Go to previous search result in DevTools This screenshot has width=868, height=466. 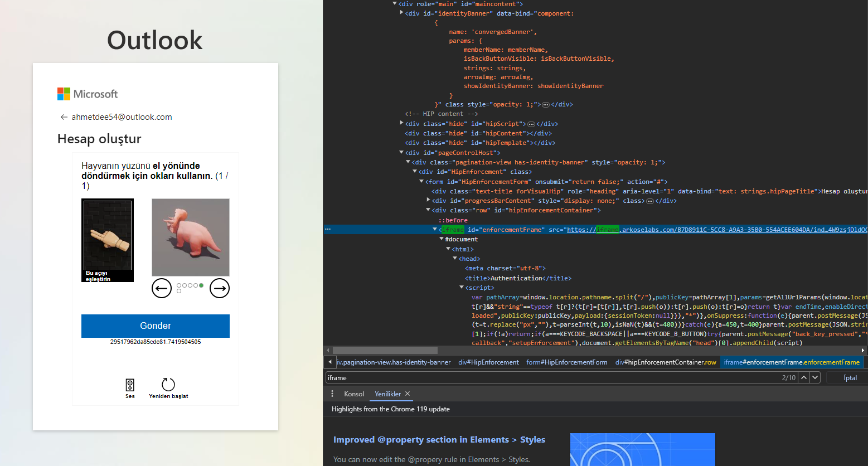pyautogui.click(x=804, y=377)
